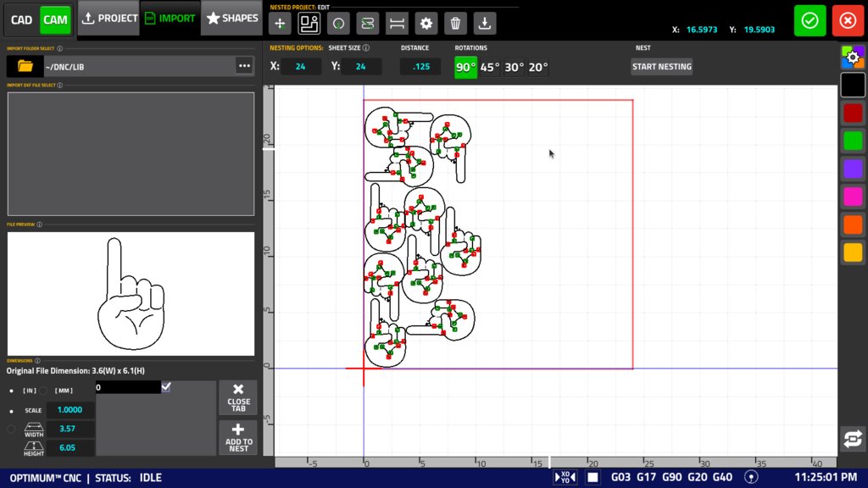Pick the purple color swatch
The height and width of the screenshot is (488, 868).
(x=853, y=169)
